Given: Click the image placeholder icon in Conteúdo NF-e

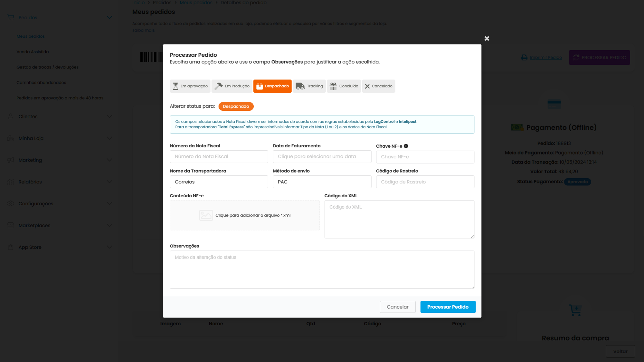Looking at the screenshot, I should [206, 215].
